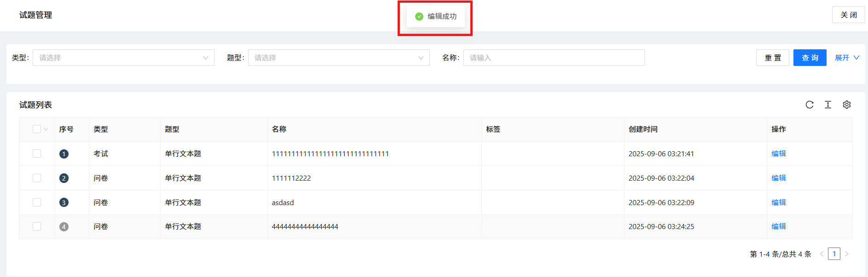Go to the previous page arrow

coord(822,254)
